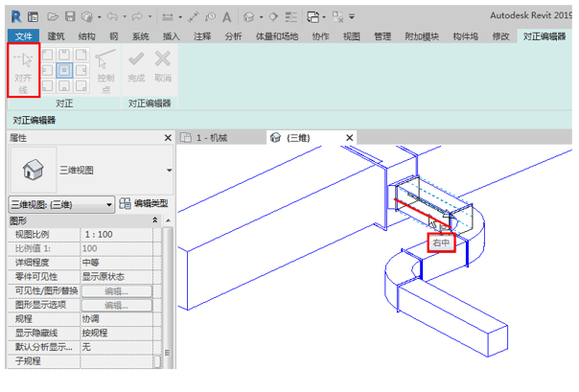Click 完成 to finish justification editing
Screen dimensions: 579x392
(x=136, y=66)
